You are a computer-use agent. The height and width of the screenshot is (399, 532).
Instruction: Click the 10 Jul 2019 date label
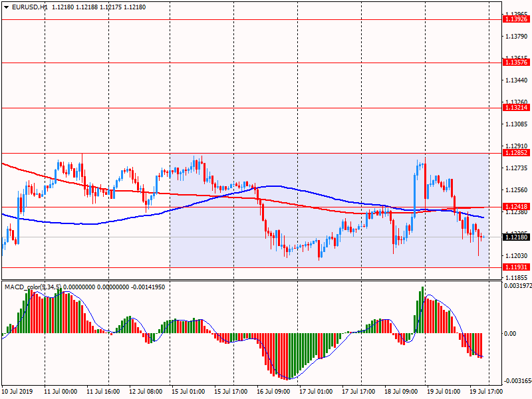click(x=17, y=392)
